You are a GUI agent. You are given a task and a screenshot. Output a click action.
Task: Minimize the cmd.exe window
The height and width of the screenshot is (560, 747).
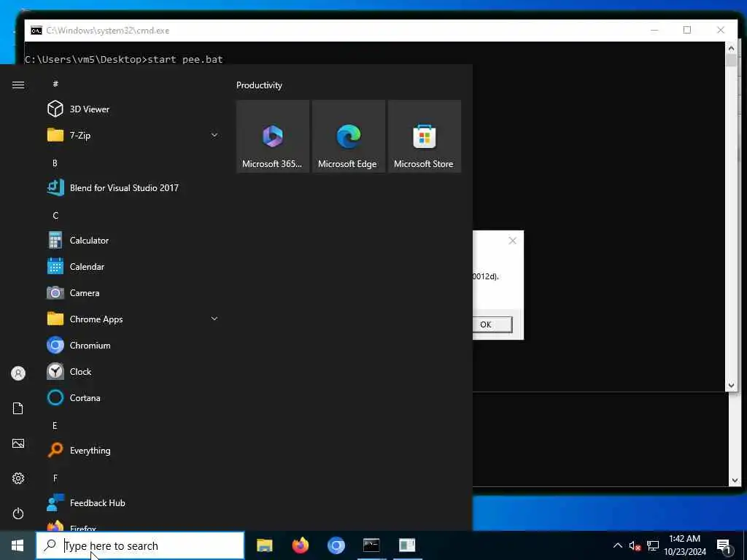[x=654, y=30]
